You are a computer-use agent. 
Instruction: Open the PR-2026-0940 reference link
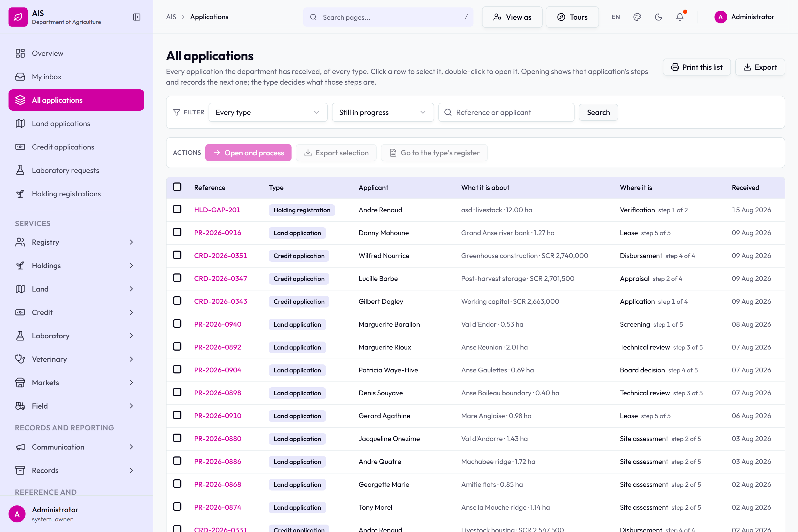(x=218, y=324)
